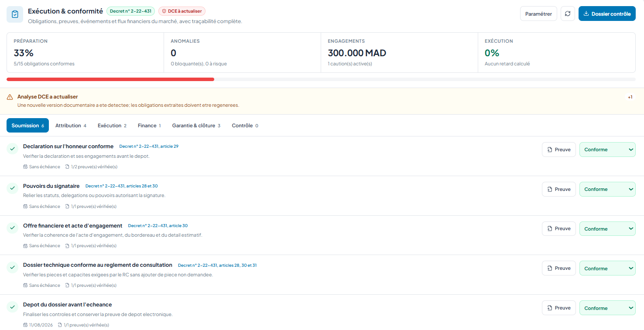Click the refresh icon button
644x330 pixels.
point(568,14)
